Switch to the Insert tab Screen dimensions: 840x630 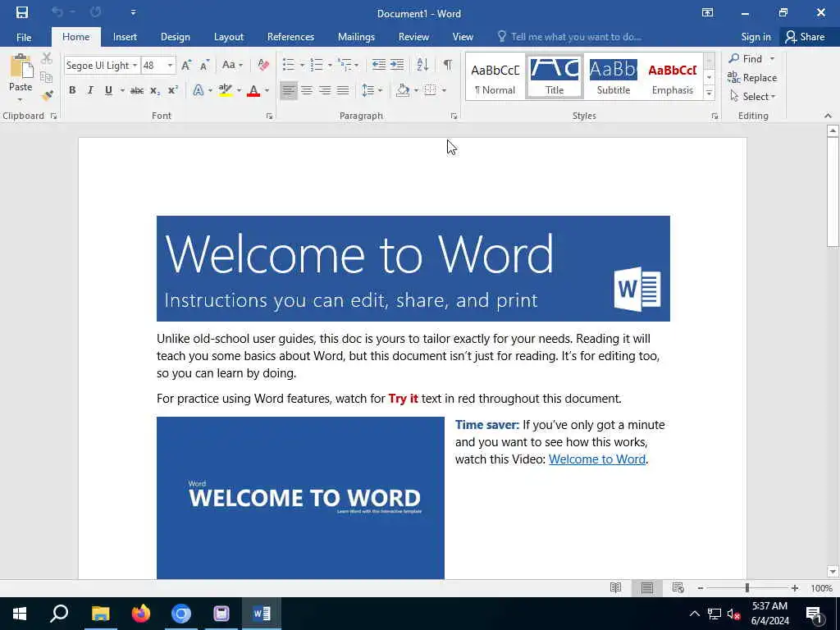point(125,37)
